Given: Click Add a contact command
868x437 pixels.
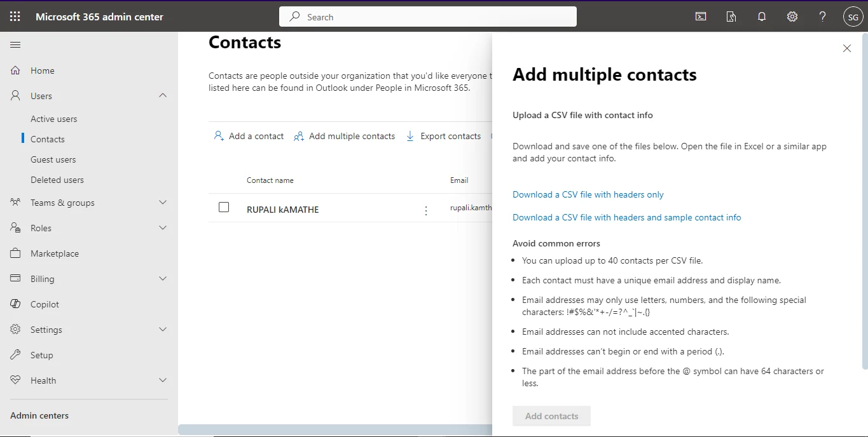Looking at the screenshot, I should (x=249, y=136).
